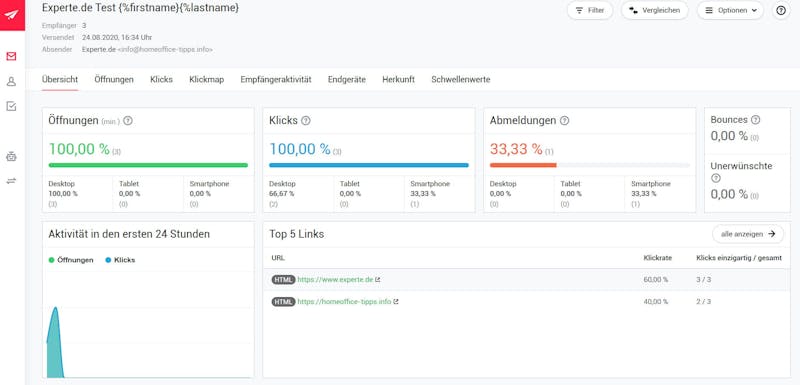800x385 pixels.
Task: Click the help question mark icon top right
Action: click(x=781, y=10)
